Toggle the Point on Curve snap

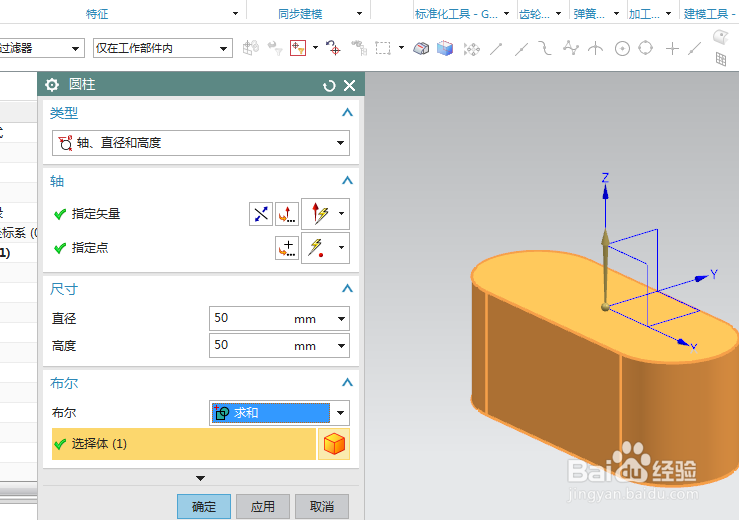(x=695, y=48)
